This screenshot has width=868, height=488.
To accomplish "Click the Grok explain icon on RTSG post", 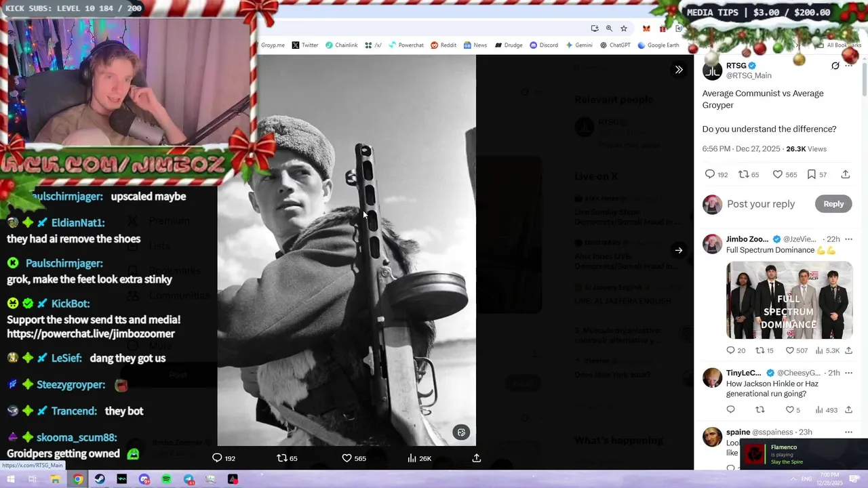I will [x=835, y=66].
